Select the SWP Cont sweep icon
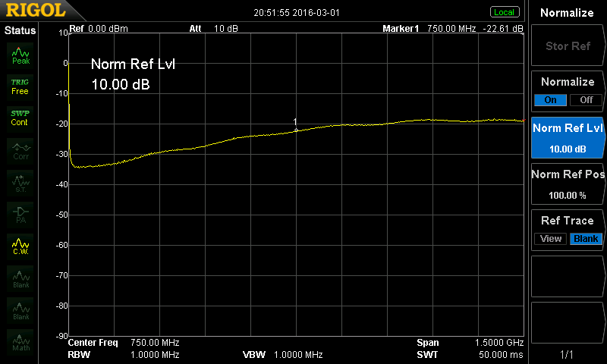 (20, 118)
